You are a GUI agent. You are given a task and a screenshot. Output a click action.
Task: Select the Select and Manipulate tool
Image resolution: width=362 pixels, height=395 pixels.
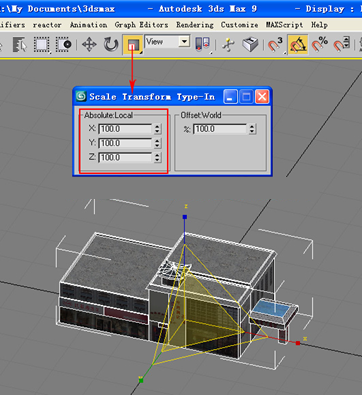point(228,44)
